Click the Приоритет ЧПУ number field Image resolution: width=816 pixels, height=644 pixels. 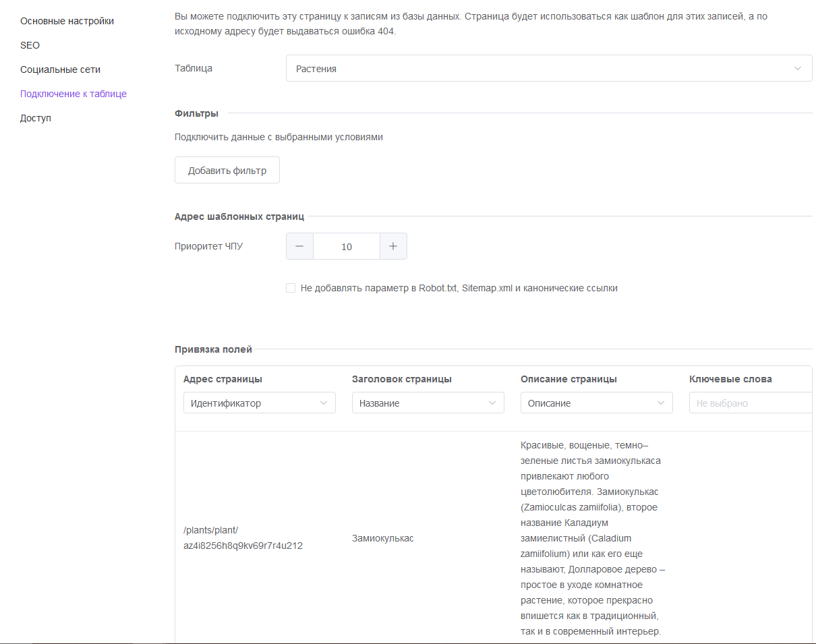click(x=347, y=247)
